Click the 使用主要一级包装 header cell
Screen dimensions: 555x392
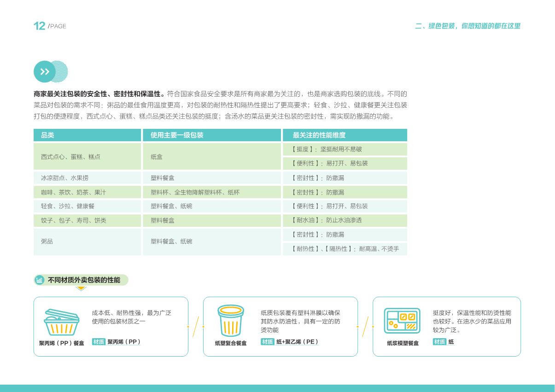[176, 135]
